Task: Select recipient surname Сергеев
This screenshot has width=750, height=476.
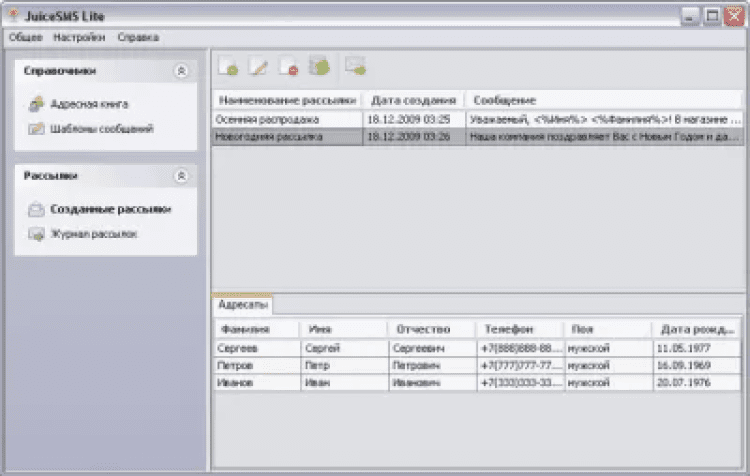Action: coord(257,348)
